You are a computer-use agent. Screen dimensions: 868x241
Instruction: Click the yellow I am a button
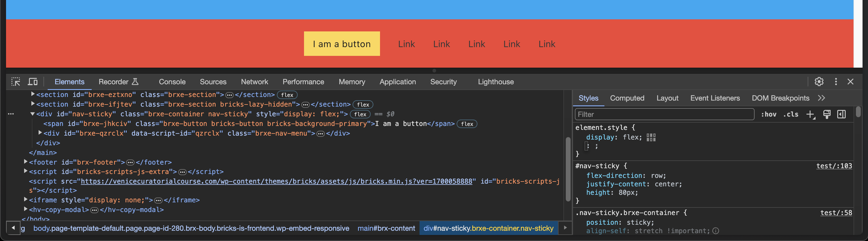click(342, 44)
